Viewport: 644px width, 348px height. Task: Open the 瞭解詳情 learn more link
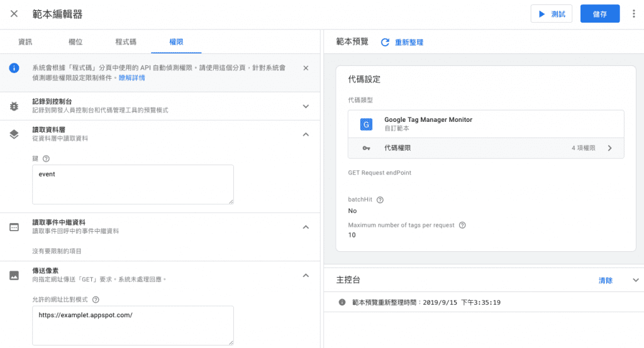(x=132, y=78)
